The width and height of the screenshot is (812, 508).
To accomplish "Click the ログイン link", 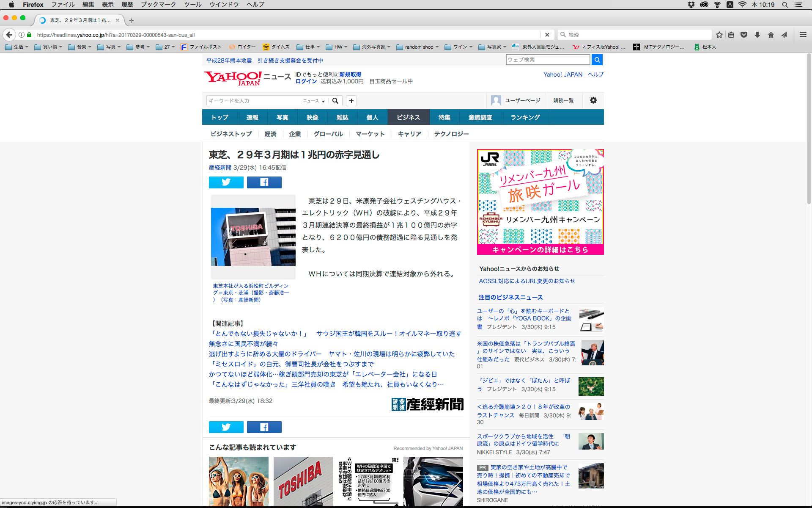I will coord(306,81).
